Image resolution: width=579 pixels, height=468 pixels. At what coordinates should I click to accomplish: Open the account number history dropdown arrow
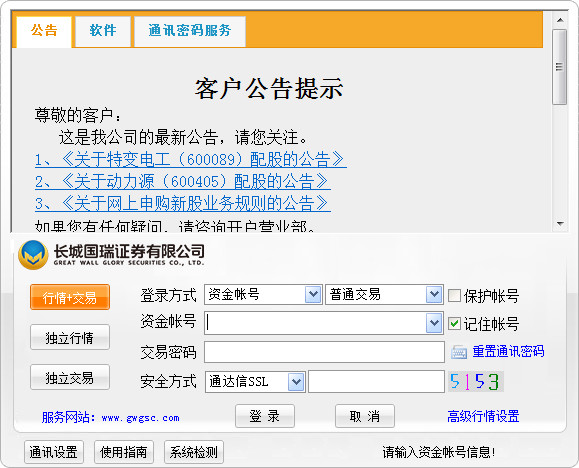(x=434, y=323)
